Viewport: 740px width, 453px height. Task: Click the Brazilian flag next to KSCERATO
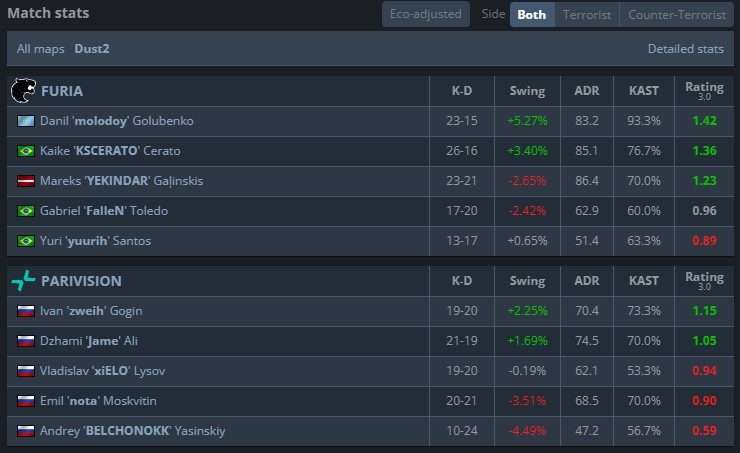tap(26, 151)
